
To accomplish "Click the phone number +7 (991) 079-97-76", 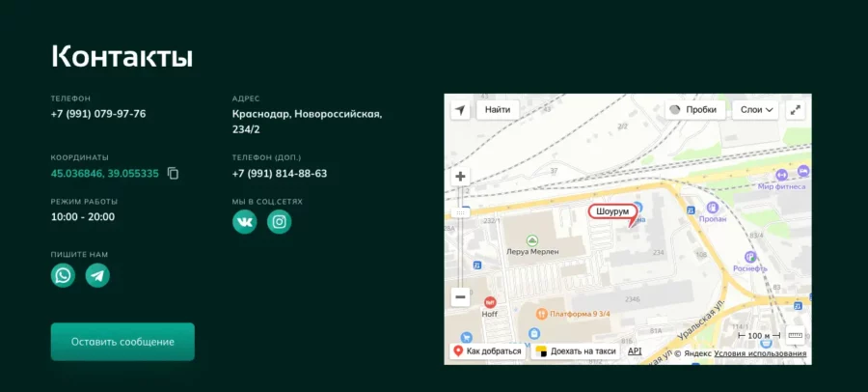I will pyautogui.click(x=98, y=114).
